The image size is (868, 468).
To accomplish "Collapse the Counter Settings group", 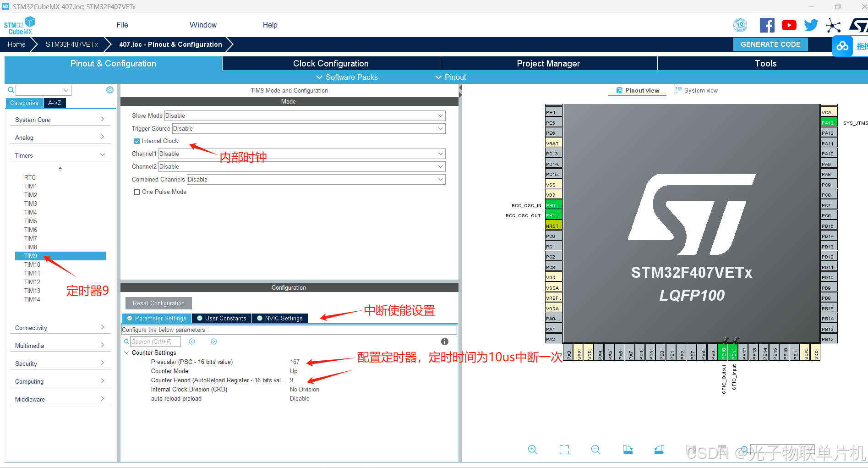I will tap(126, 353).
